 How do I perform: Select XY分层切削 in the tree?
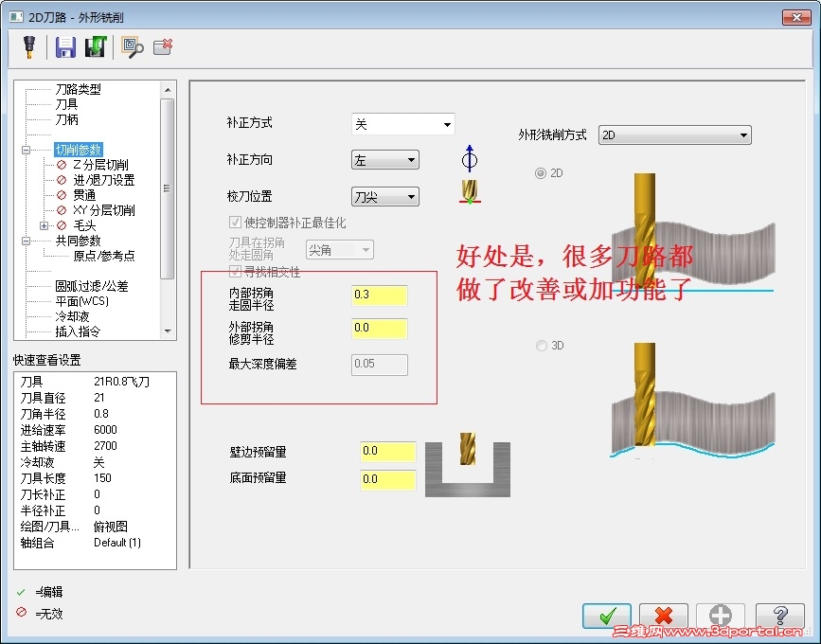103,210
